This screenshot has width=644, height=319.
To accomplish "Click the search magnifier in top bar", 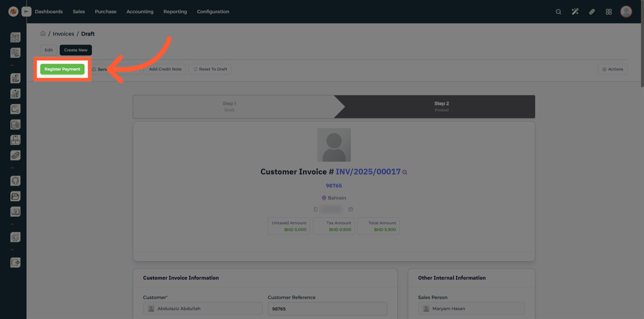I will click(558, 12).
